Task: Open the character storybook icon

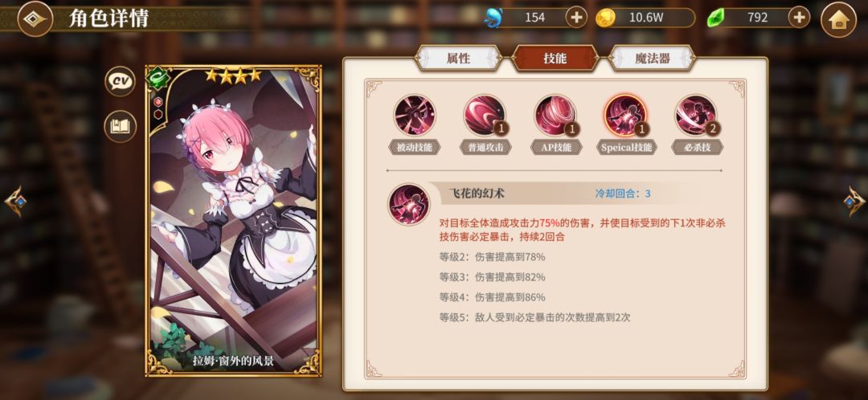Action: [120, 126]
